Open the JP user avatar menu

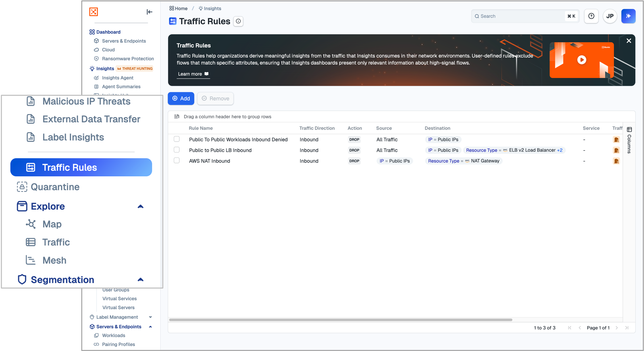(610, 16)
